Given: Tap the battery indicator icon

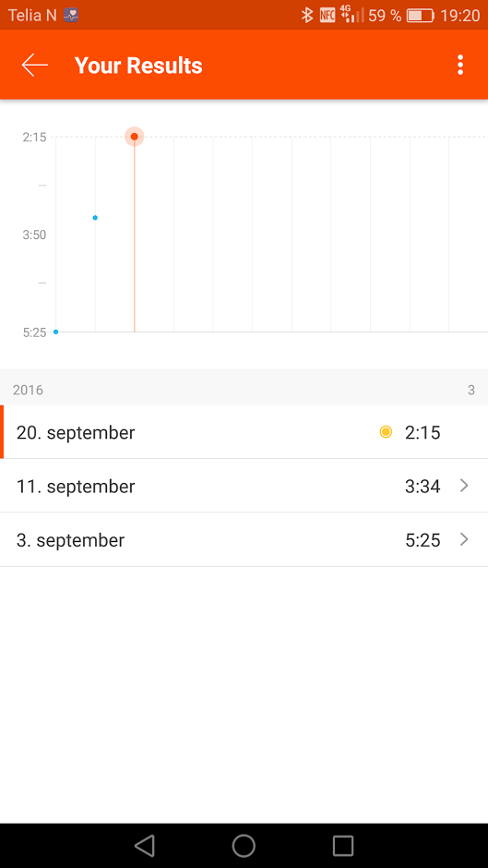Looking at the screenshot, I should point(420,16).
